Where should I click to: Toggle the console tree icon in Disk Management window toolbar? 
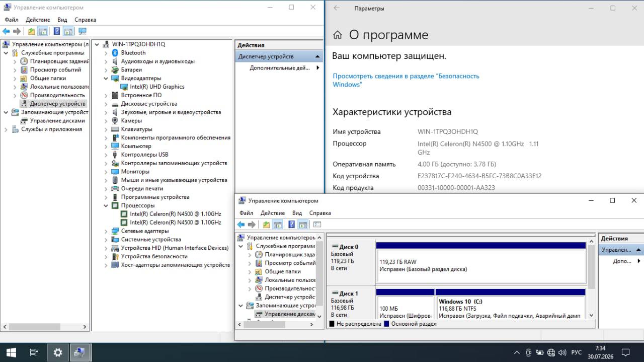click(278, 225)
